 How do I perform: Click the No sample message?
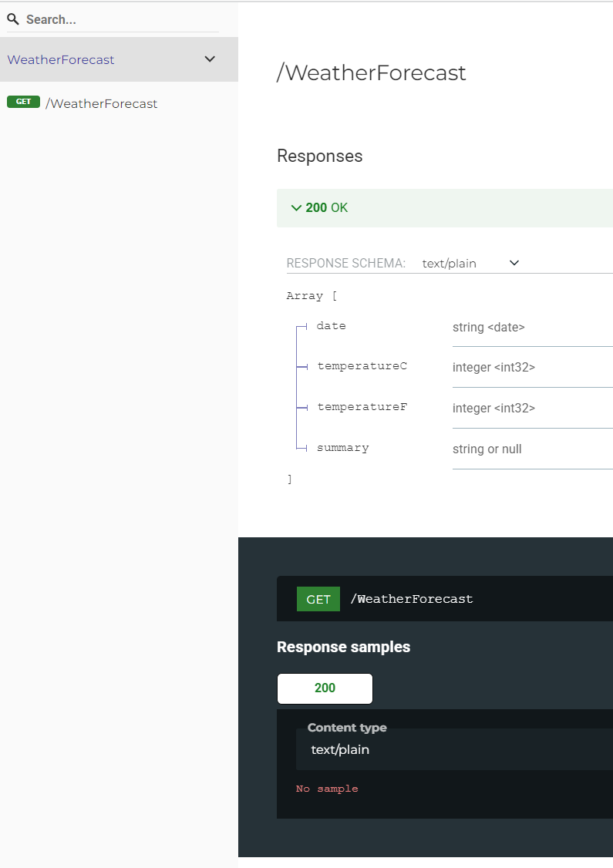(327, 789)
